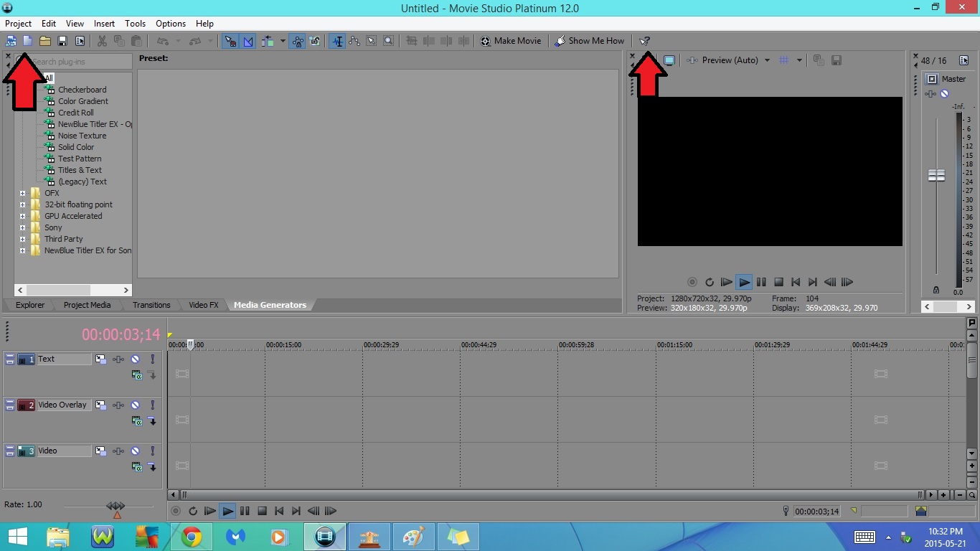Adjust the Master volume fader
Viewport: 980px width, 551px height.
(936, 176)
